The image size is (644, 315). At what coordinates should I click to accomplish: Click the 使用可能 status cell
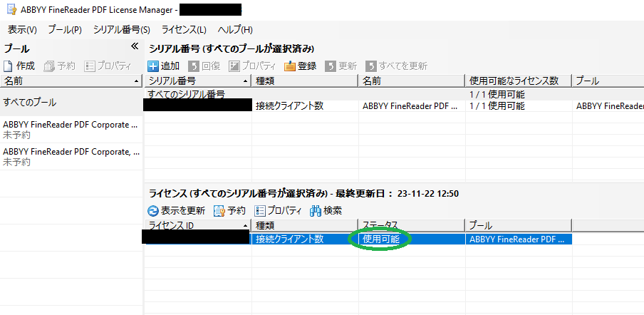(380, 239)
